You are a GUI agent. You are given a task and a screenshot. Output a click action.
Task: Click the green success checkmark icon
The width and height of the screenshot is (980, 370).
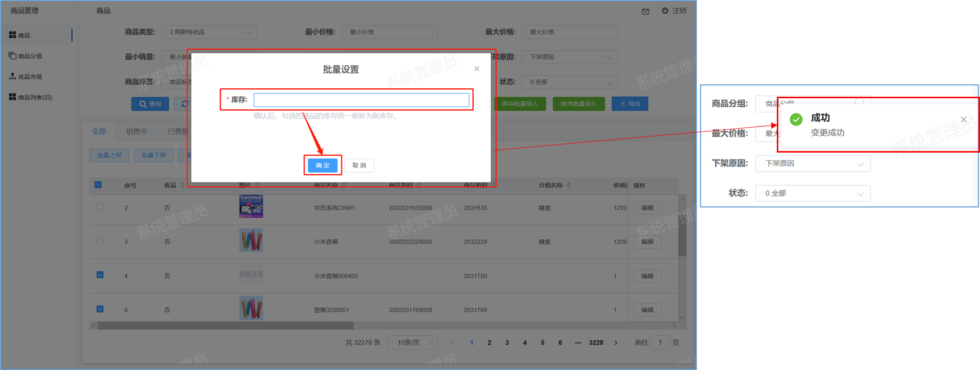pos(796,119)
